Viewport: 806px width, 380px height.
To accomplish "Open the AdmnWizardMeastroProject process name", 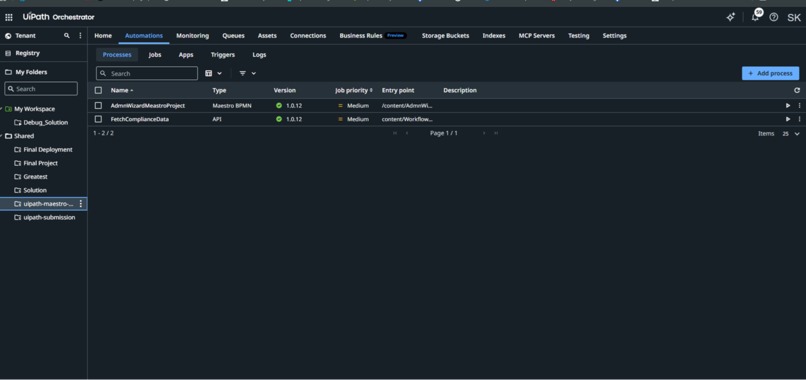I will 148,105.
